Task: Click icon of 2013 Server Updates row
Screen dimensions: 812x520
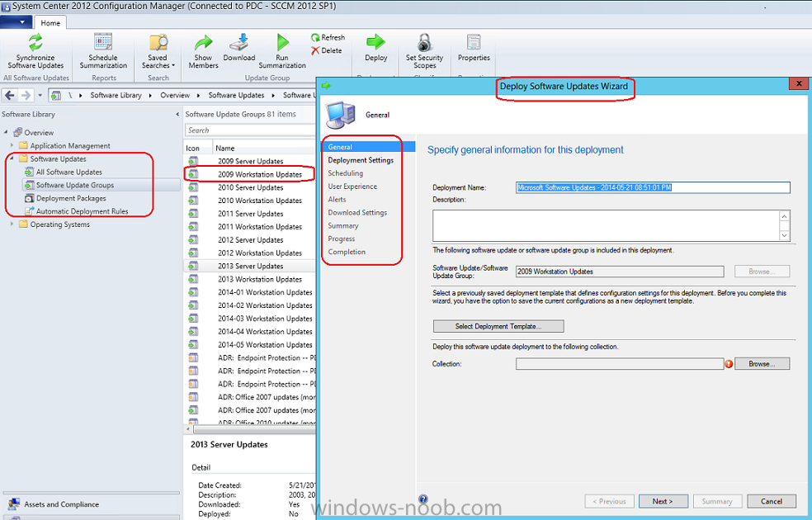Action: [193, 266]
